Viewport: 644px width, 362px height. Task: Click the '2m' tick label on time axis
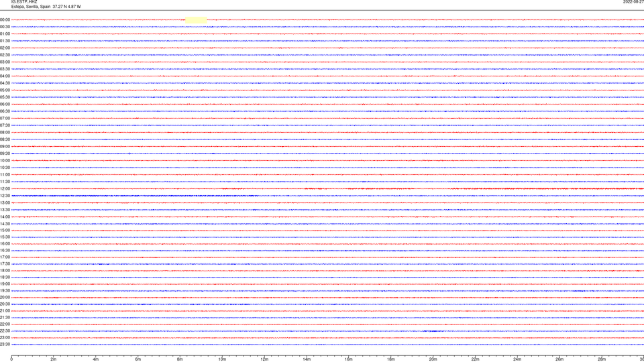point(54,359)
